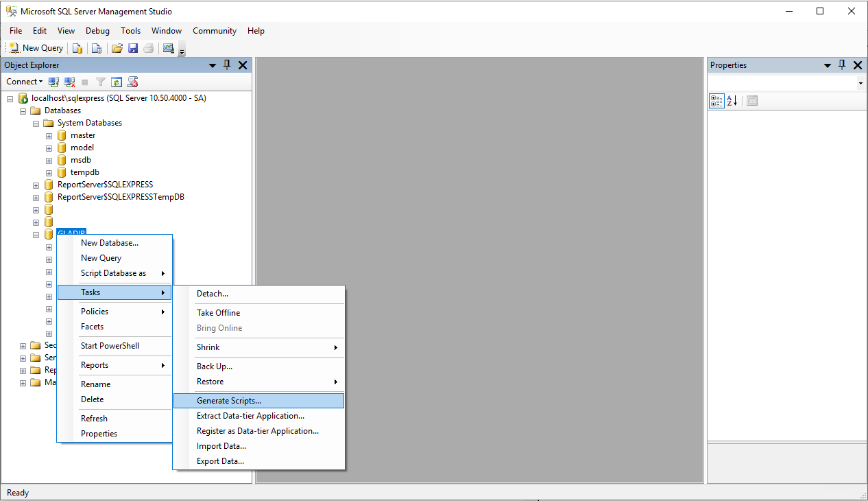Sort properties alphabetically

(732, 100)
